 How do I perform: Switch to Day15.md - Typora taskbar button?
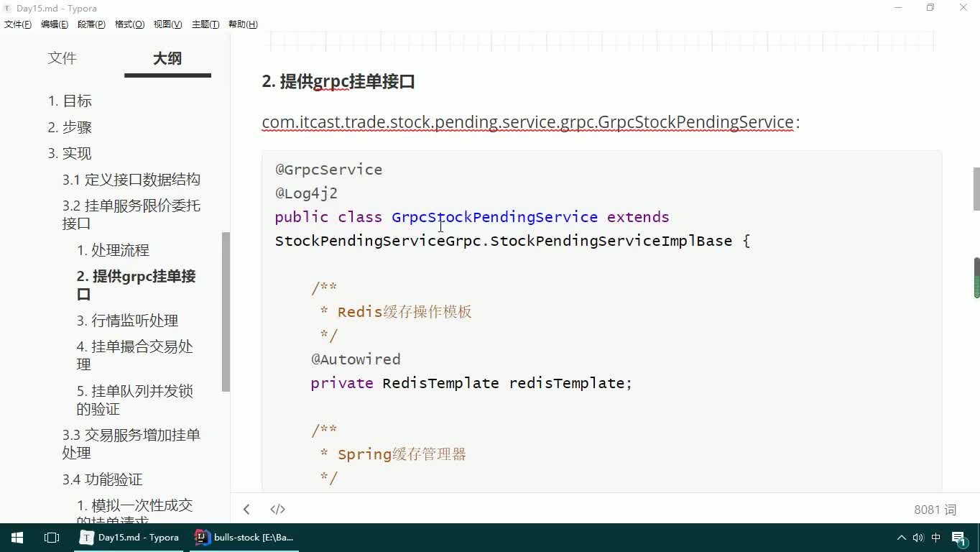pyautogui.click(x=131, y=538)
